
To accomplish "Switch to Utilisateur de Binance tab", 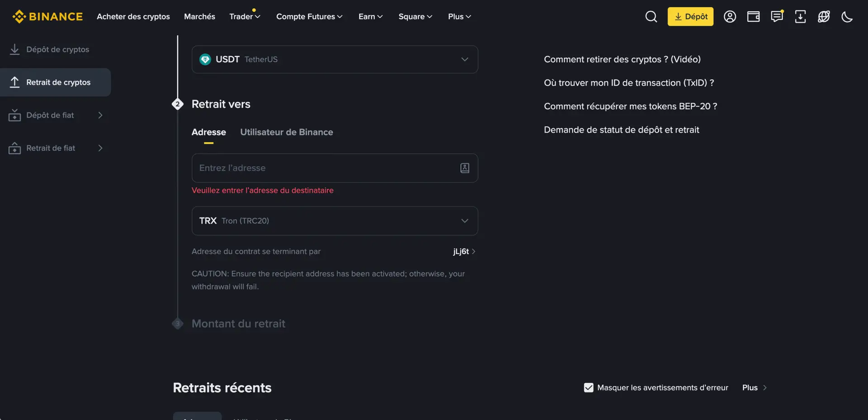I will click(x=286, y=132).
